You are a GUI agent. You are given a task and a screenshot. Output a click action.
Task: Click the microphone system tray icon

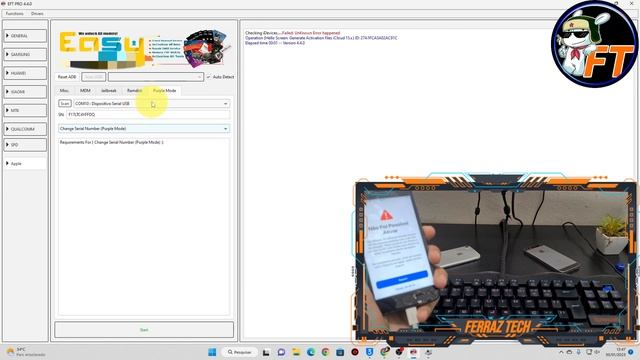pyautogui.click(x=578, y=352)
